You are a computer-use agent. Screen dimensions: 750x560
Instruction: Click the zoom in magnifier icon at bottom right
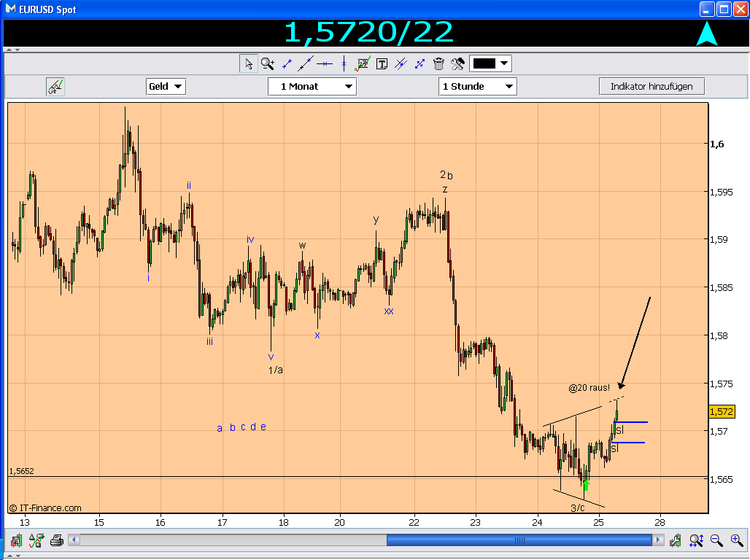[737, 540]
